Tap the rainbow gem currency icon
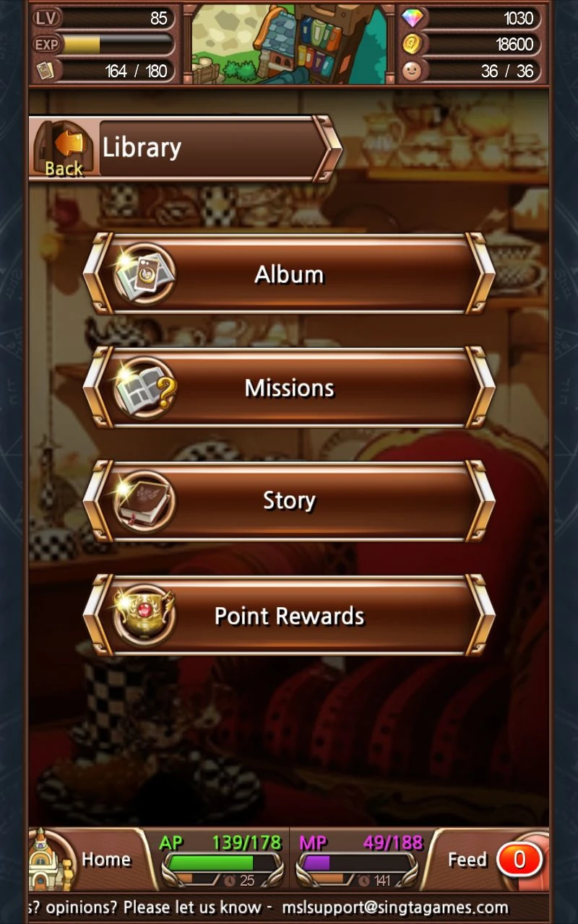Viewport: 578px width, 924px height. 412,18
